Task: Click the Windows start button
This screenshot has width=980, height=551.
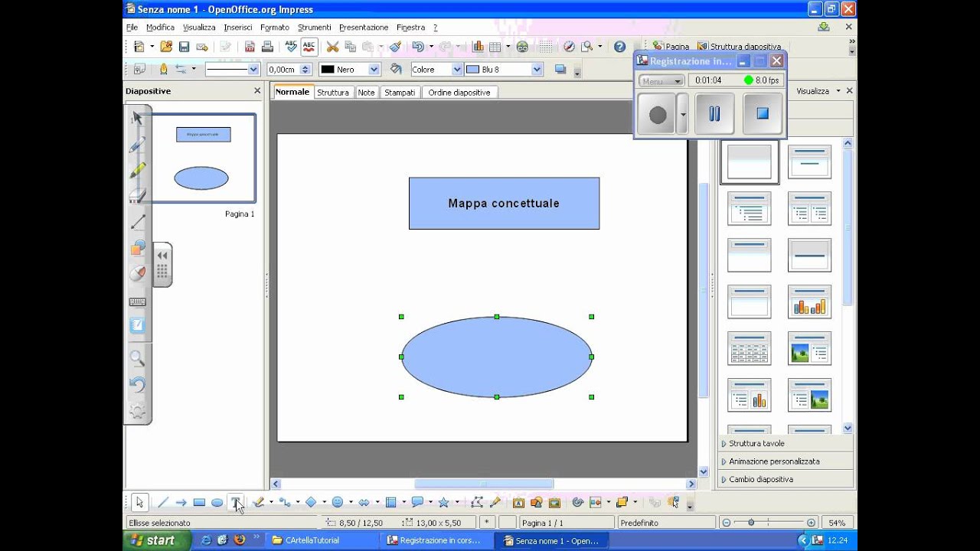Action: click(155, 540)
